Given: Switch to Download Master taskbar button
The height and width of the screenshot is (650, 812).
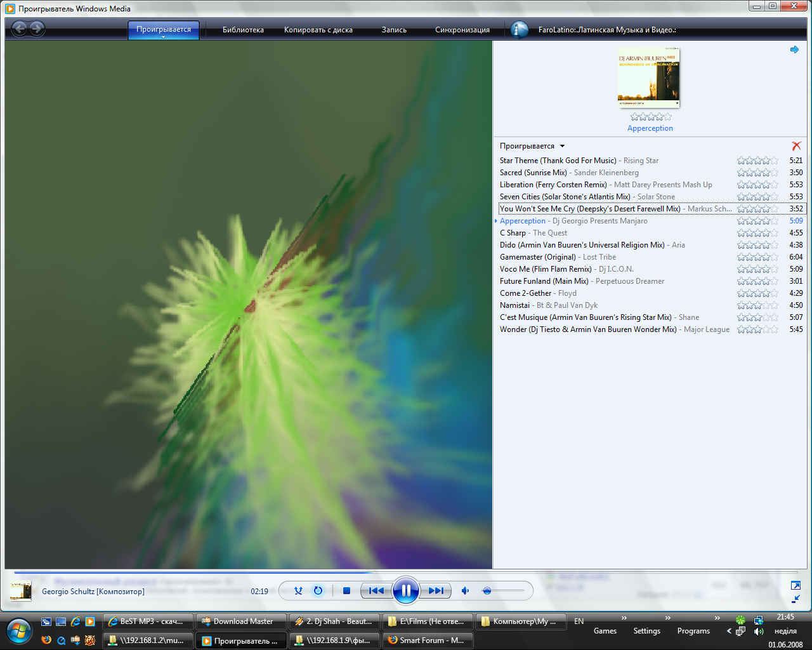Looking at the screenshot, I should coord(240,621).
